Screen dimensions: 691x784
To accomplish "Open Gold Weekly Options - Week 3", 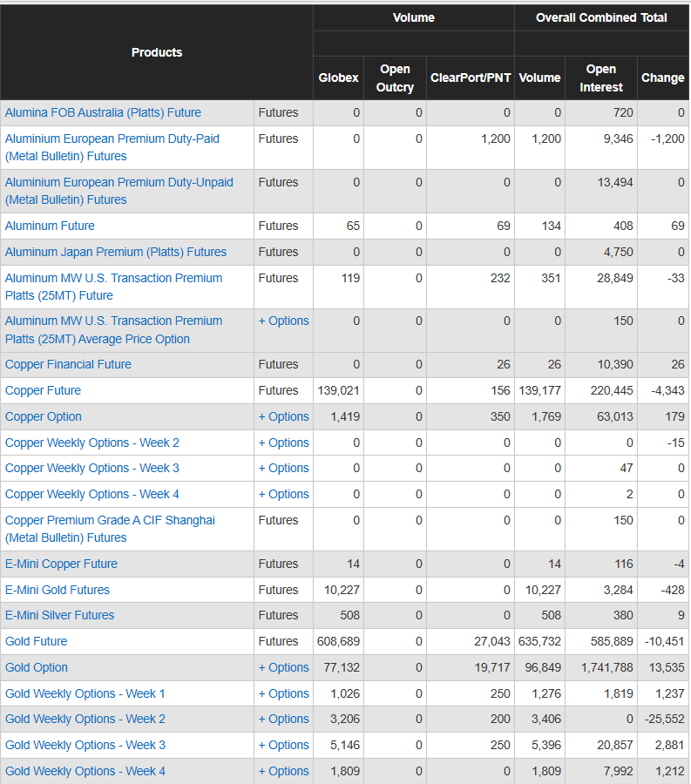I will point(85,745).
